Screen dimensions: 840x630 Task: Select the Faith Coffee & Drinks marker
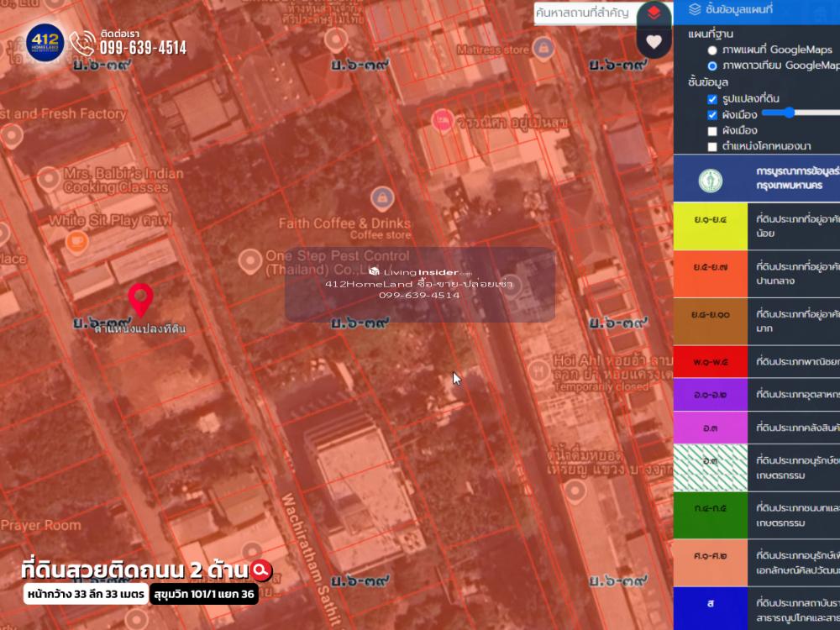[382, 198]
